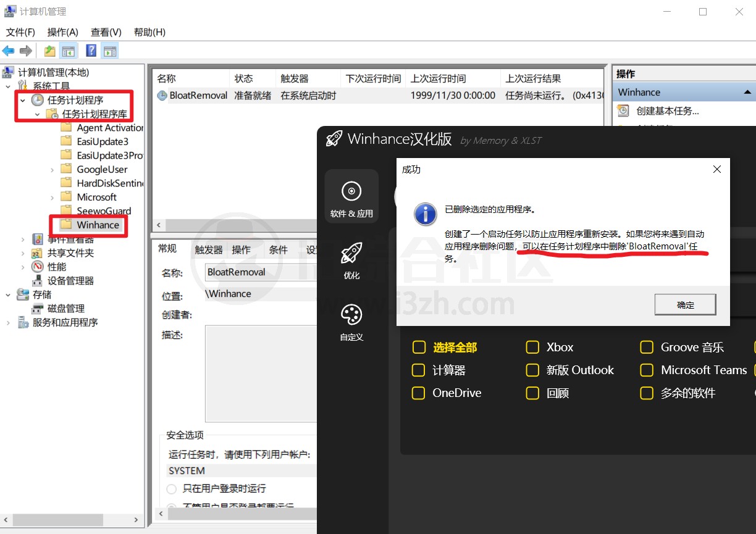Enable the OneDrive checkbox
The width and height of the screenshot is (756, 534).
pyautogui.click(x=418, y=393)
